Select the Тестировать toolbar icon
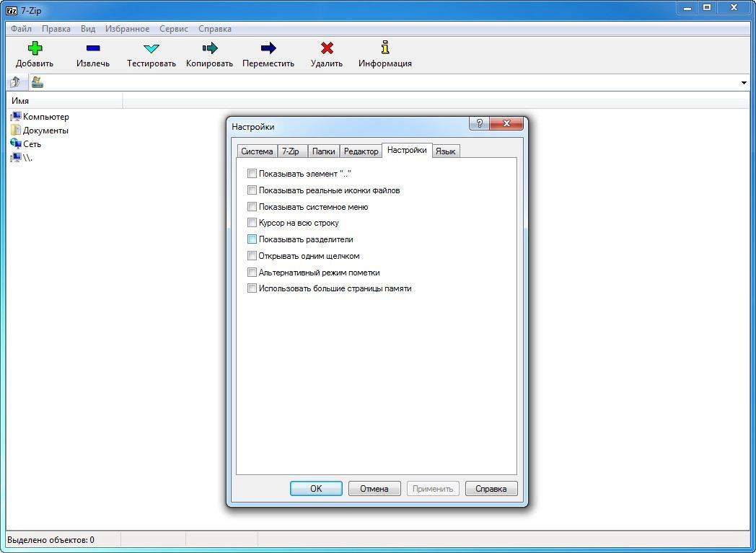756x553 pixels. pos(151,48)
